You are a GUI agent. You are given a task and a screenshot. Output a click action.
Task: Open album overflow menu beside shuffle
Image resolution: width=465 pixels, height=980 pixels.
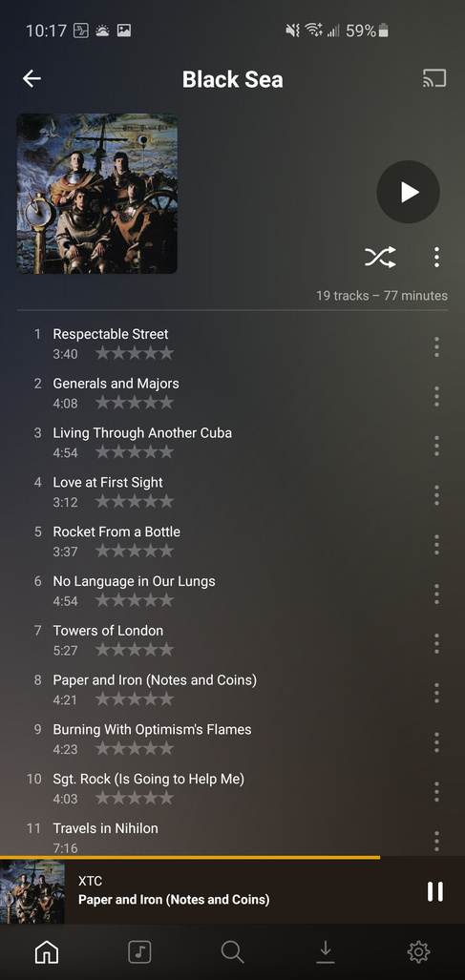coord(436,257)
